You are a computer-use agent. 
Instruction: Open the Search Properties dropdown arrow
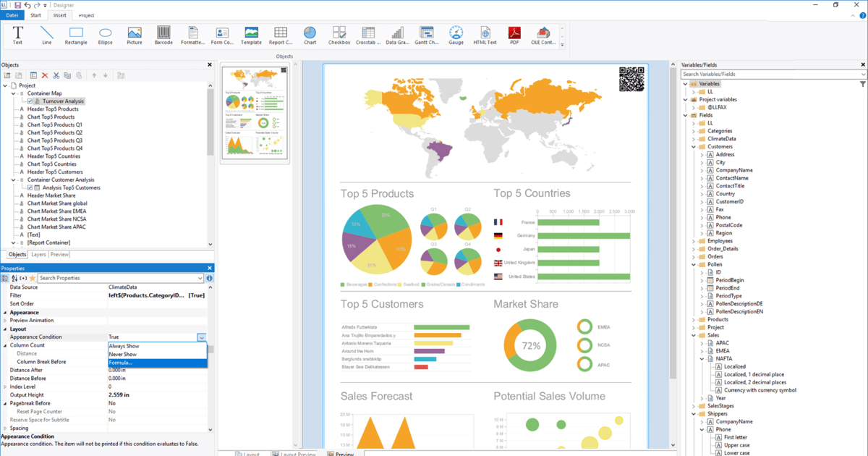(x=202, y=278)
